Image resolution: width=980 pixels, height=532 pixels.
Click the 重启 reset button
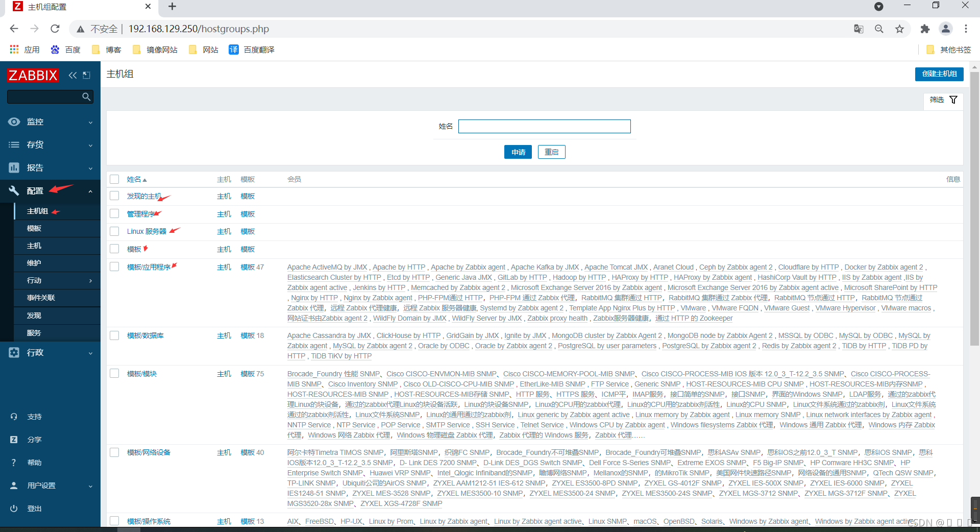552,152
